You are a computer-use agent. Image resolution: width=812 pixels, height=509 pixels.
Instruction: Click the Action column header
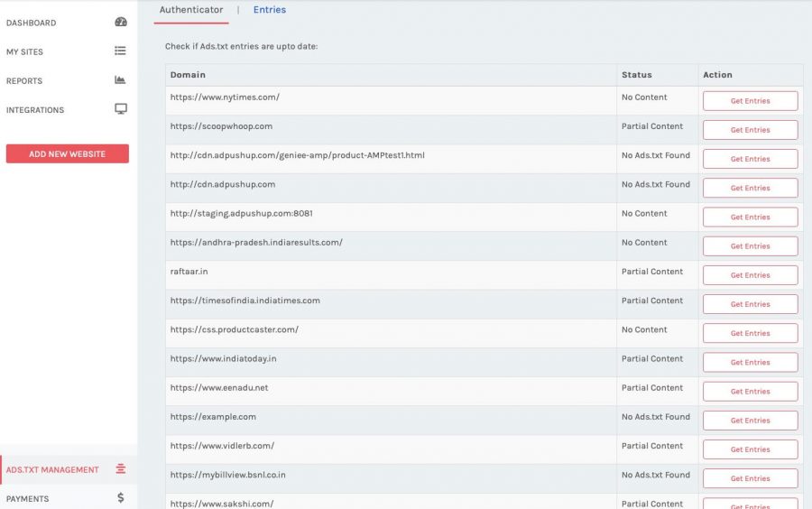point(717,75)
